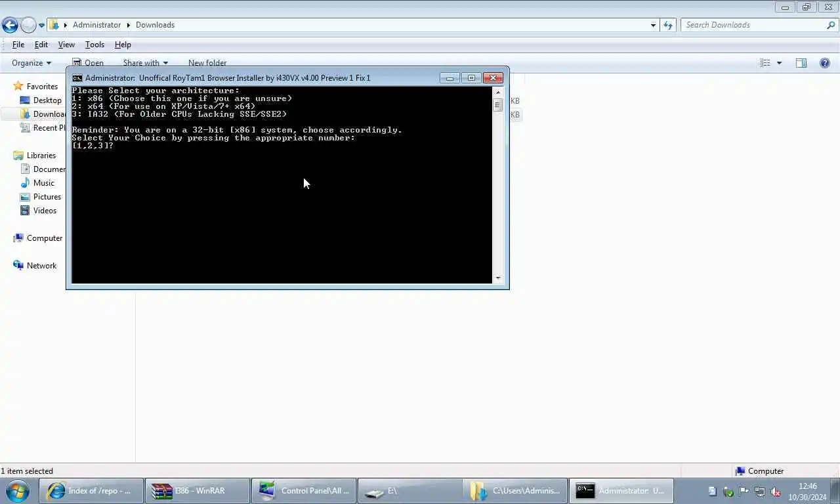Click the console window's cmd system icon
This screenshot has height=504, width=840.
[x=77, y=78]
